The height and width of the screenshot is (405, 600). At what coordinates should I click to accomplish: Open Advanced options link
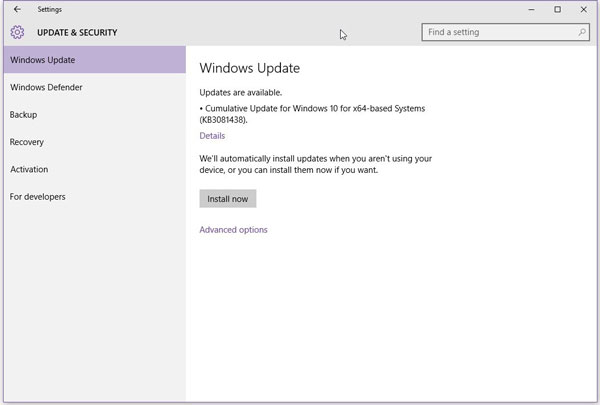pyautogui.click(x=233, y=230)
